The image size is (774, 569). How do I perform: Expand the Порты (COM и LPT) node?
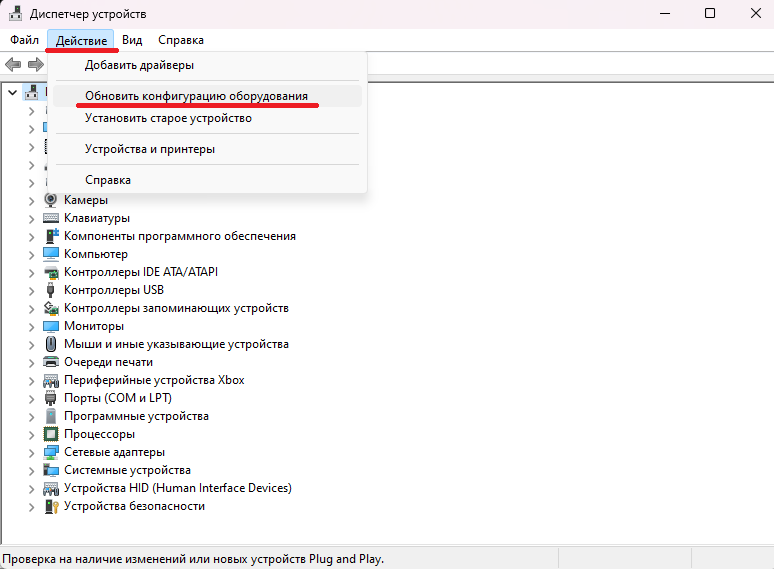click(x=32, y=398)
